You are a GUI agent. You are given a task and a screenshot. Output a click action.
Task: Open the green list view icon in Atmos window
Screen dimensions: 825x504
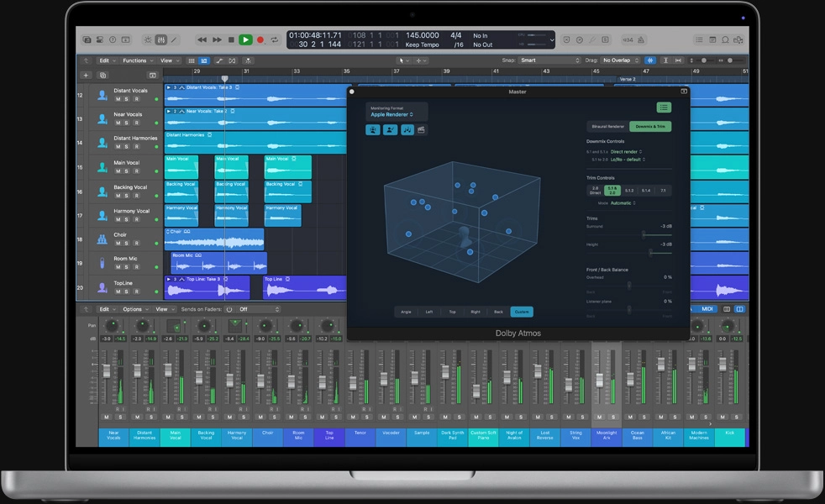click(663, 108)
